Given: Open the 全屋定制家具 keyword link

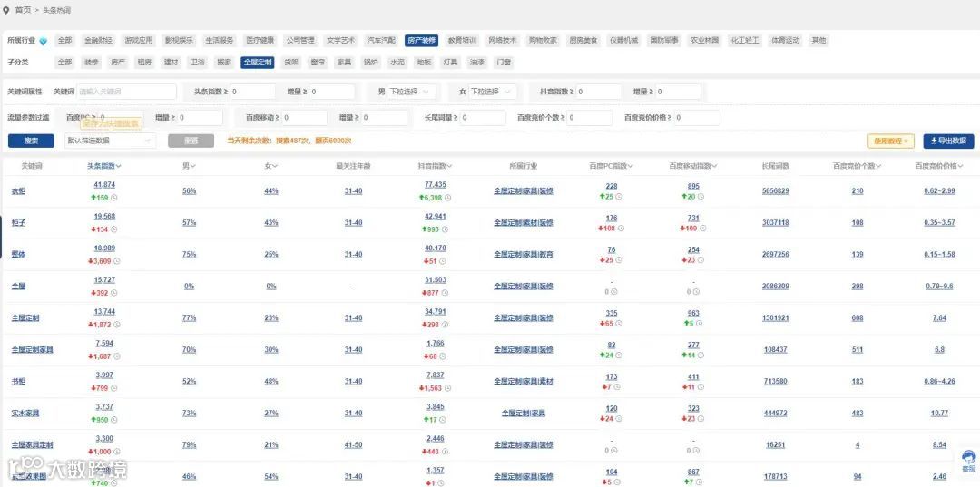Looking at the screenshot, I should pos(32,350).
